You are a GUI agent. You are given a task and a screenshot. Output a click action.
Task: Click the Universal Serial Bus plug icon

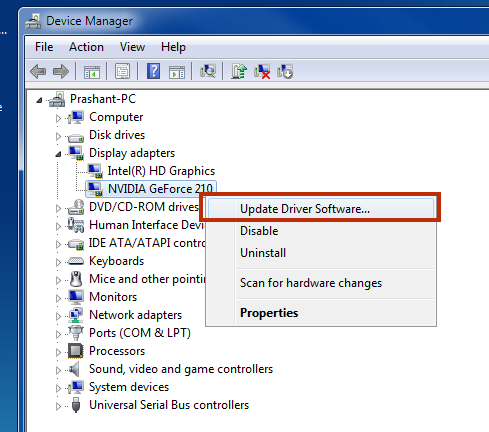pos(76,405)
